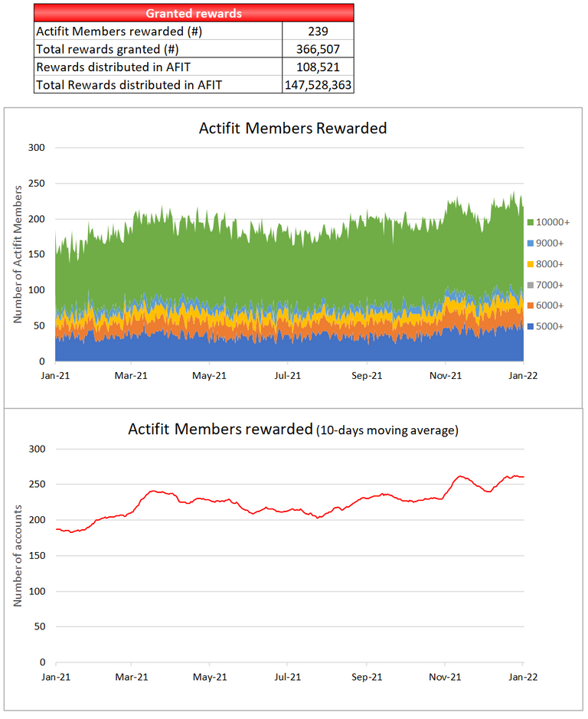The image size is (588, 719).
Task: Click Jan-22 label on the moving average chart
Action: coord(523,677)
